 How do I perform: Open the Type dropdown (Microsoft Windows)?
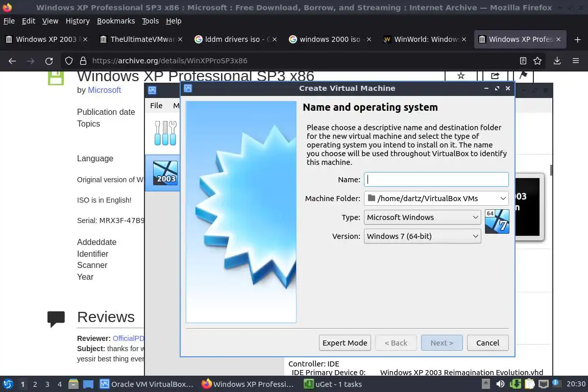[422, 217]
